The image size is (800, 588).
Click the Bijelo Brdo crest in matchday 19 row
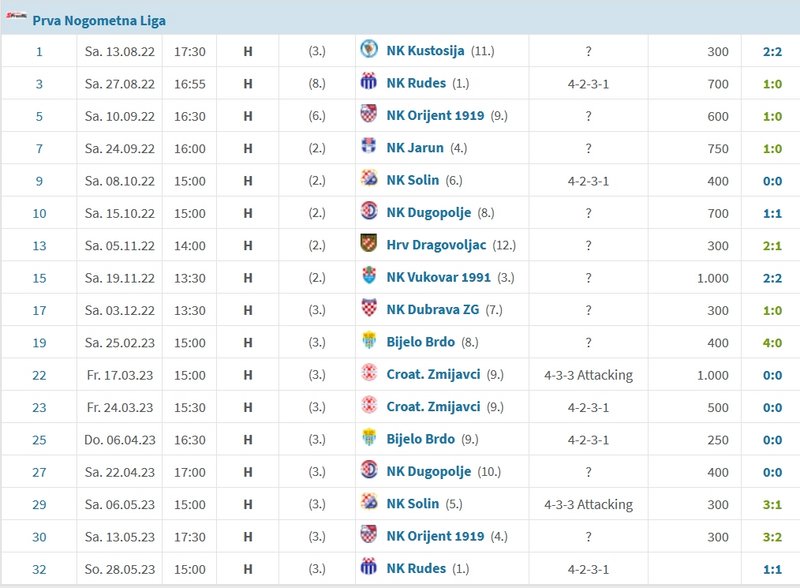[x=368, y=340]
